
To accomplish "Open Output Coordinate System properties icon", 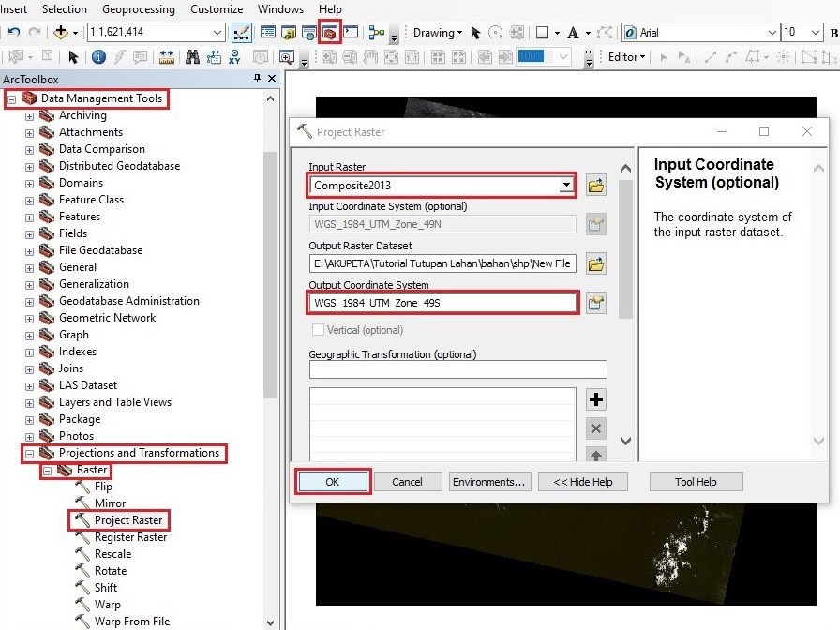I will click(x=596, y=303).
